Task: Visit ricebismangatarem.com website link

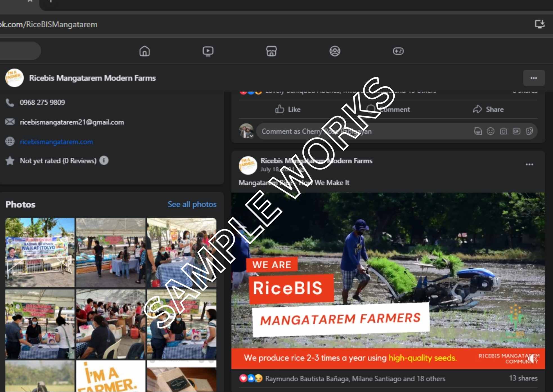Action: (56, 142)
